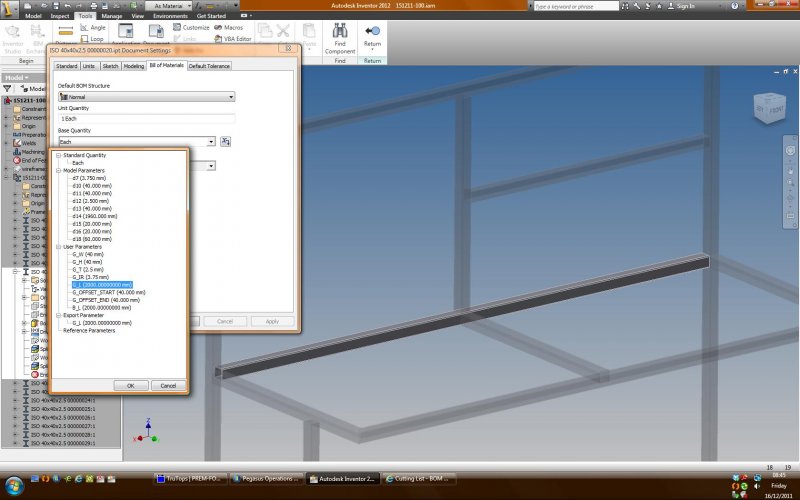This screenshot has width=800, height=500.
Task: Select the Measure Angle tool
Action: tap(92, 28)
